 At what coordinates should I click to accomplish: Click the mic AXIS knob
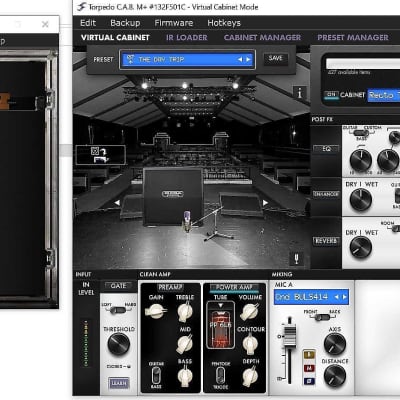[334, 344]
